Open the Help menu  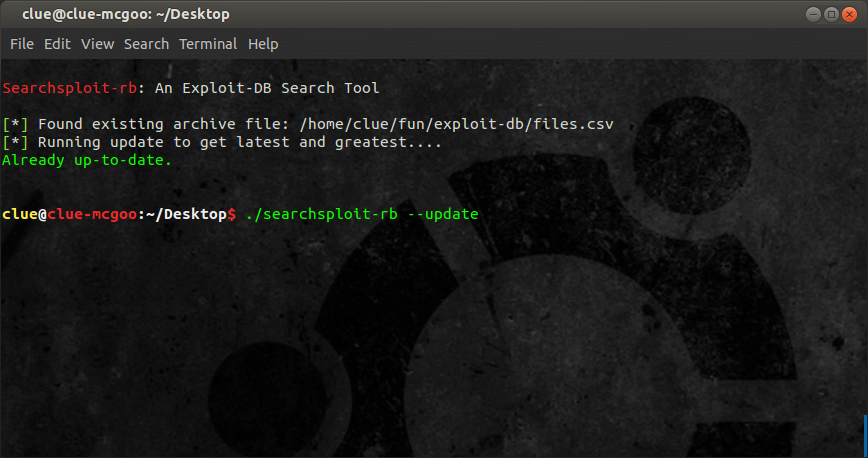click(x=263, y=44)
